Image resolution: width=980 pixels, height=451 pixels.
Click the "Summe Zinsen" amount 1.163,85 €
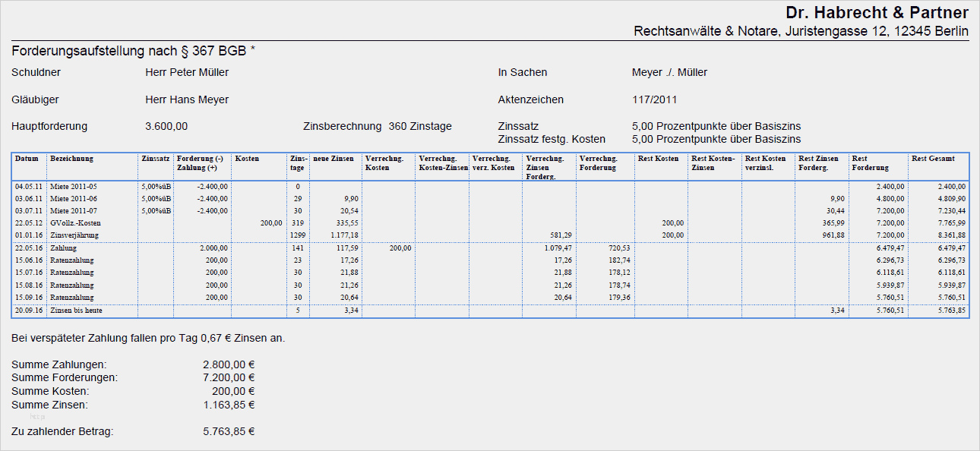pos(229,405)
